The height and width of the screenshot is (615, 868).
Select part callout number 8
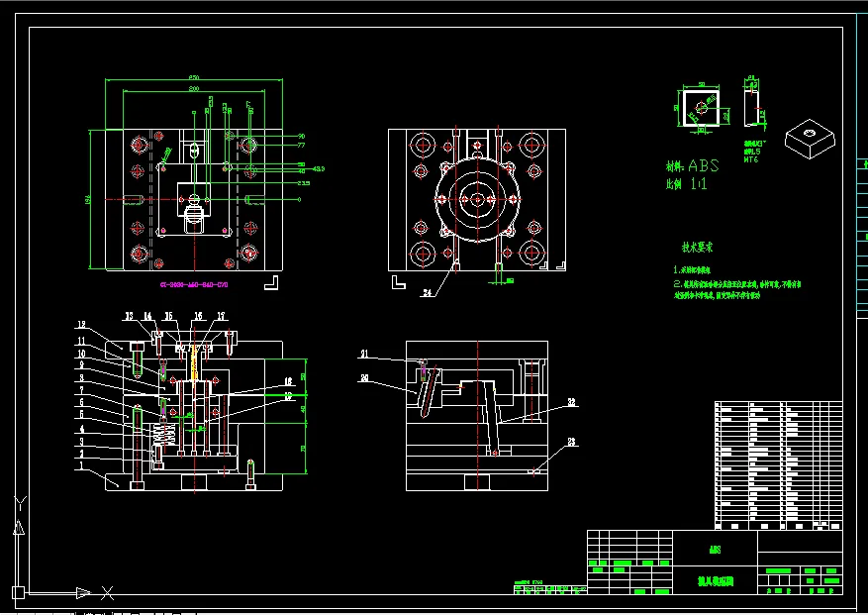pos(82,378)
